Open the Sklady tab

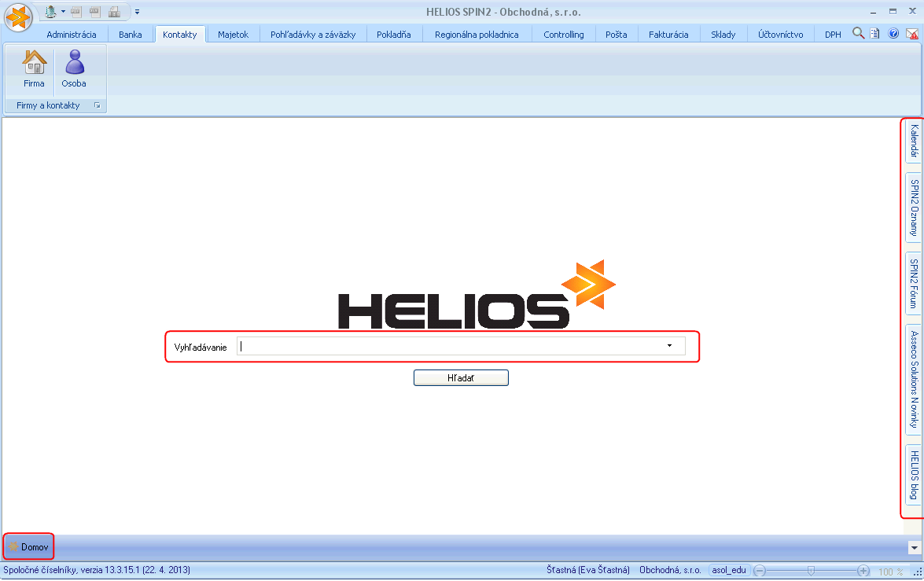pyautogui.click(x=723, y=34)
